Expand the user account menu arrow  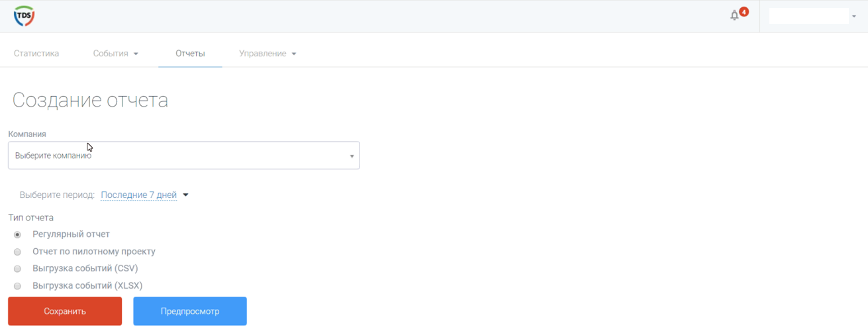[x=854, y=17]
